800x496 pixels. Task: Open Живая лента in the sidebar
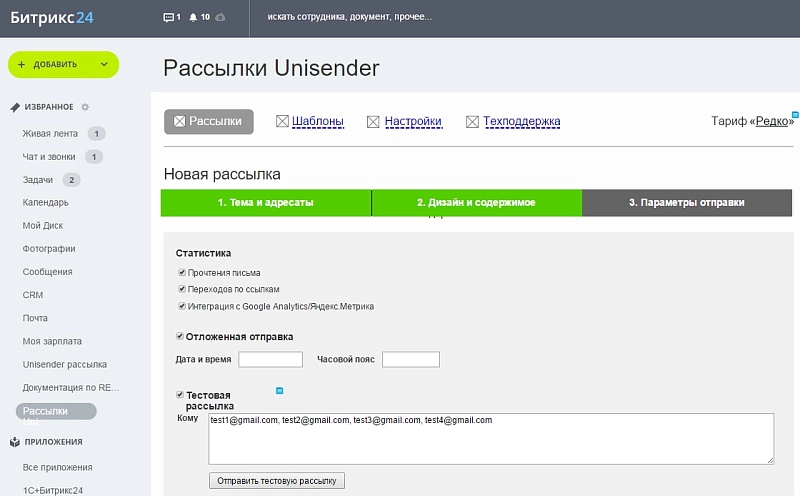pos(50,133)
